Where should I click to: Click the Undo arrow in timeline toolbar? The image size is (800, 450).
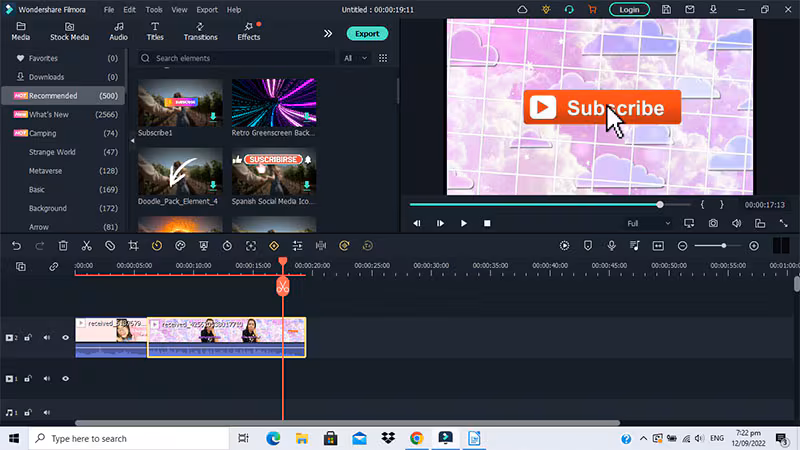(x=16, y=246)
